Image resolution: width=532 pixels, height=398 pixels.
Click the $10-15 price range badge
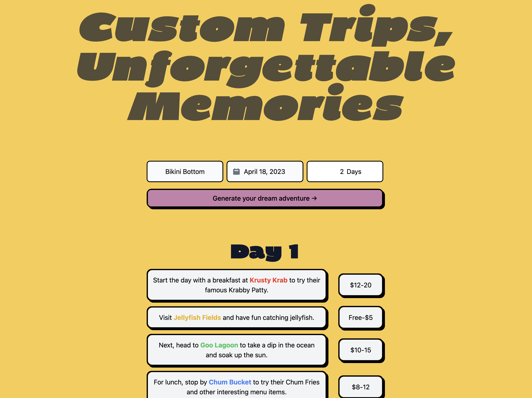point(360,350)
